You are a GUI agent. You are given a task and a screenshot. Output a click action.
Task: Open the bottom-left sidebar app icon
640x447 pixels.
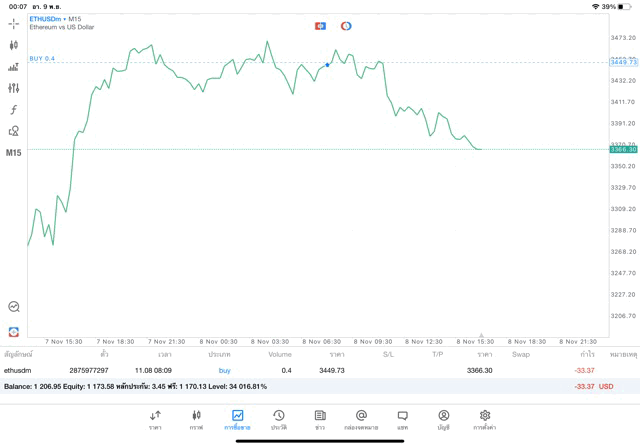tap(14, 331)
